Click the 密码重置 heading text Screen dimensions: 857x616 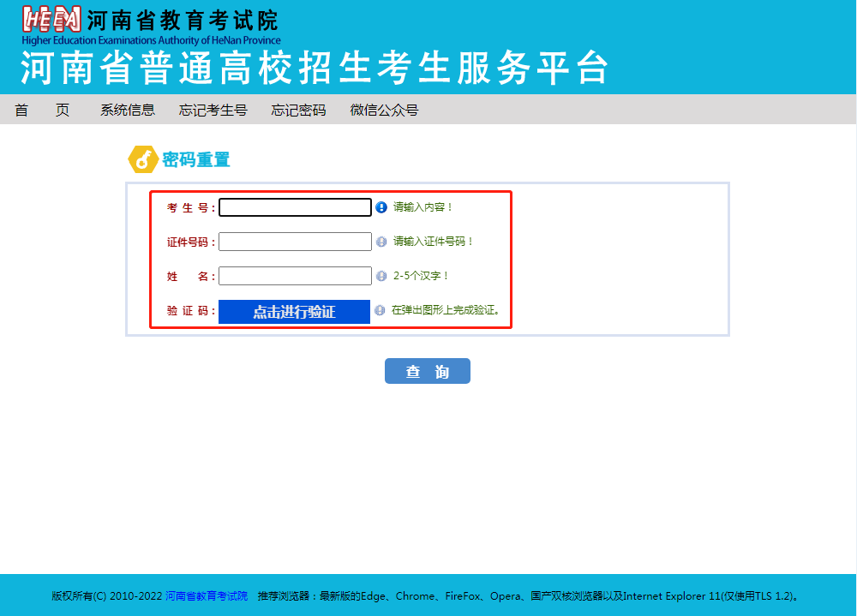pos(196,159)
